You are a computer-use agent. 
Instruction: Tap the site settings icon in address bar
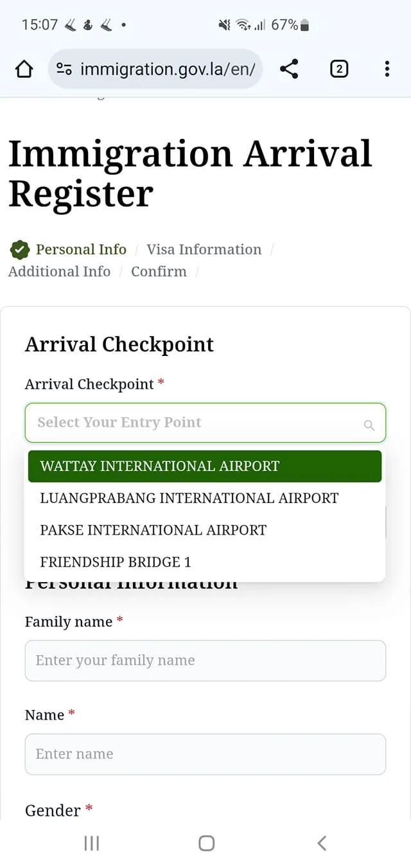click(64, 69)
